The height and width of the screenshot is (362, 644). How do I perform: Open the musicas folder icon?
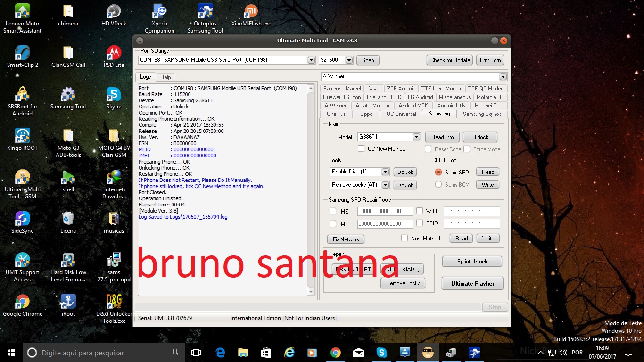point(114,222)
